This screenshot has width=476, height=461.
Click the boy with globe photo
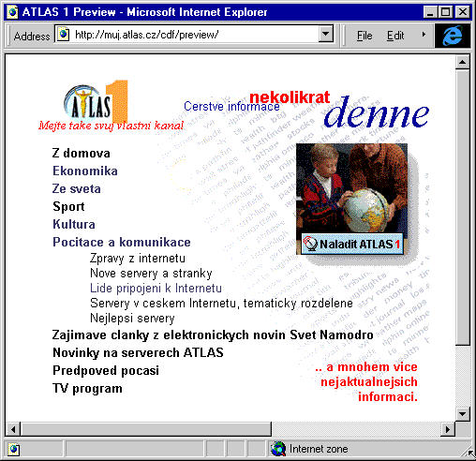tap(351, 188)
